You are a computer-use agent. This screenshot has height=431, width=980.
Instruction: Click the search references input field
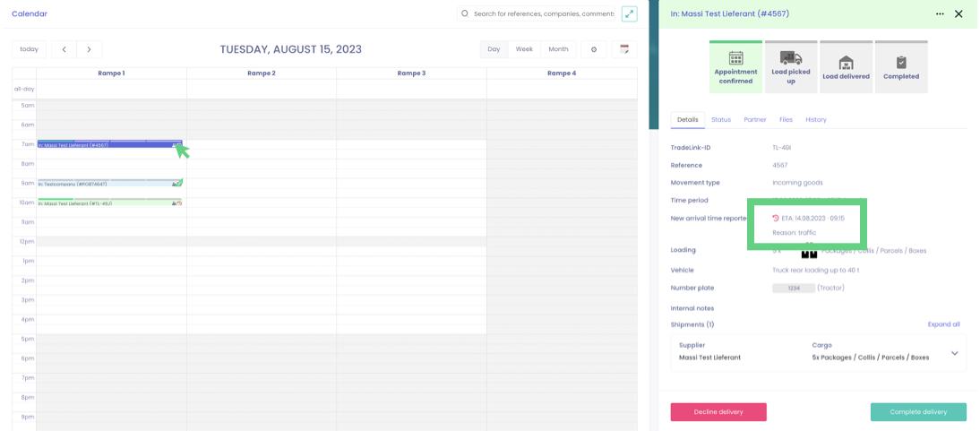click(x=543, y=13)
